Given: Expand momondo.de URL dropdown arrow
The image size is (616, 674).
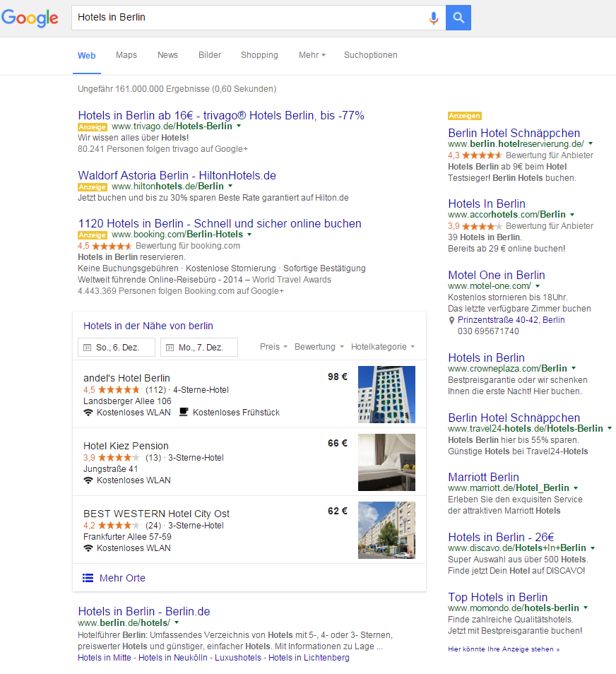Looking at the screenshot, I should 586,608.
